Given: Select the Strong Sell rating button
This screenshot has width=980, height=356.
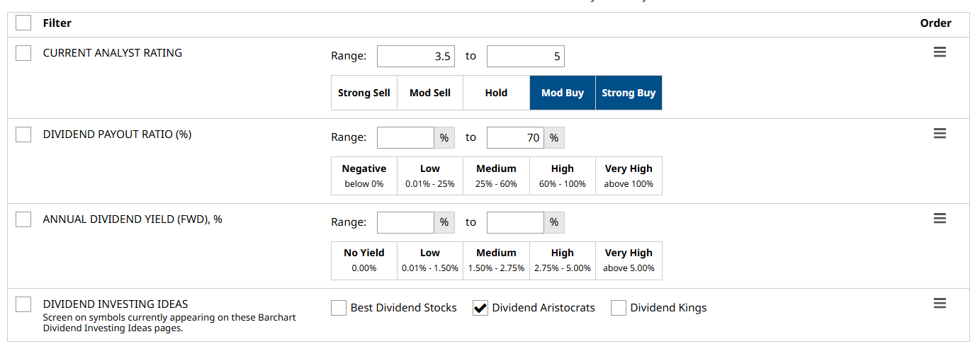Looking at the screenshot, I should click(364, 93).
